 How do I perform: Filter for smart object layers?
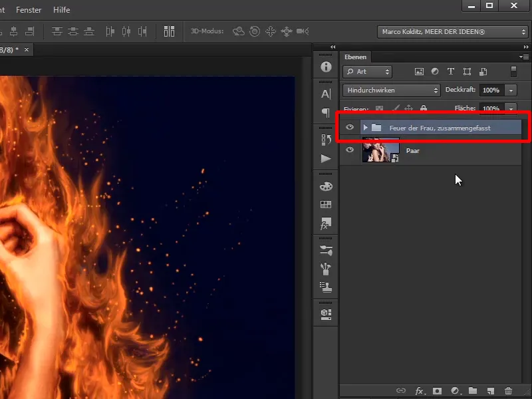[x=483, y=71]
